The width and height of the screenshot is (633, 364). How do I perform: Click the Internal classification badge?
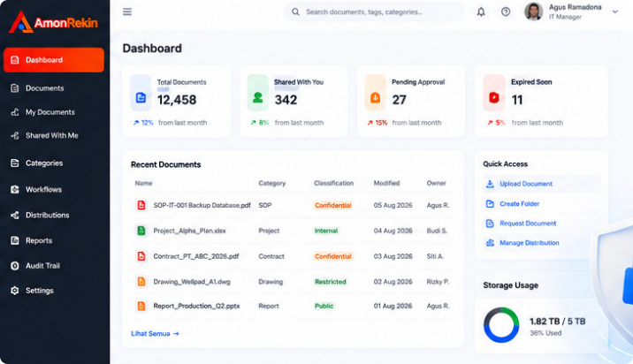(x=326, y=231)
